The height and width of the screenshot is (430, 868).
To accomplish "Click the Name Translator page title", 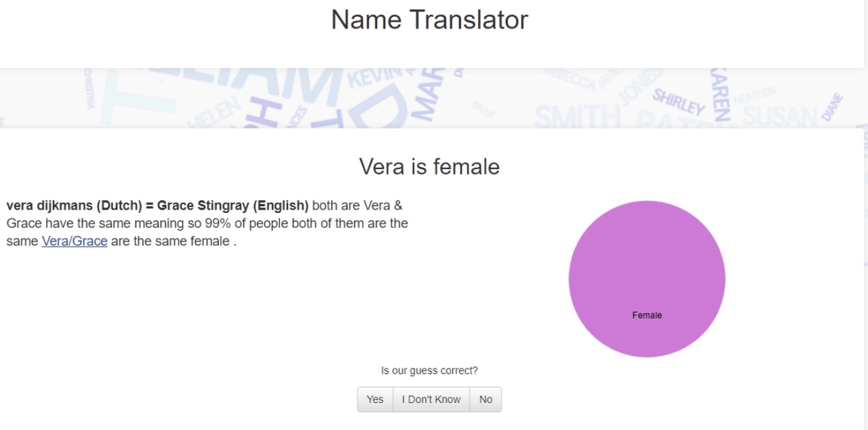I will click(429, 20).
